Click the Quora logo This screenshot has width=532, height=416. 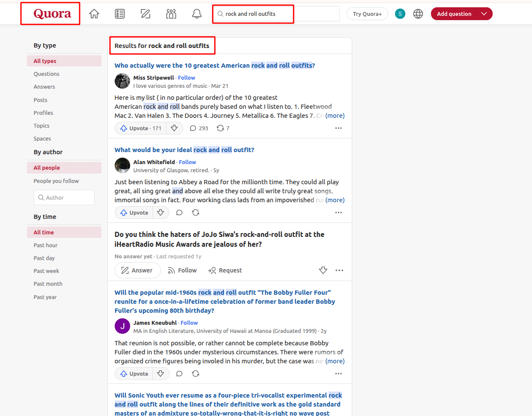(x=52, y=14)
